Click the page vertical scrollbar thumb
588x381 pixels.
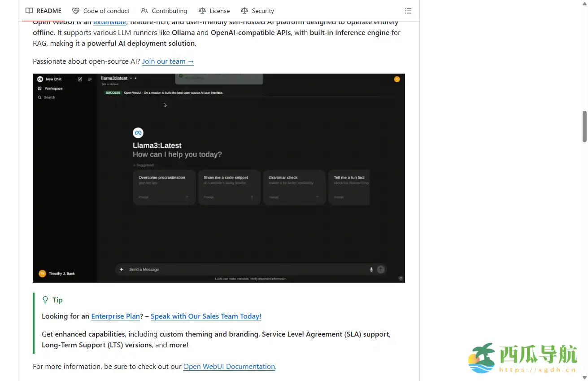point(584,127)
